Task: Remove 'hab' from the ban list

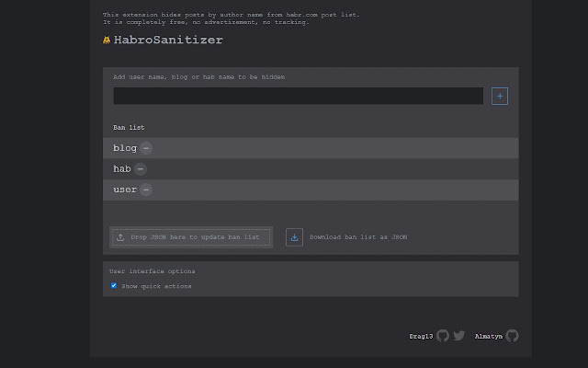Action: coord(141,169)
